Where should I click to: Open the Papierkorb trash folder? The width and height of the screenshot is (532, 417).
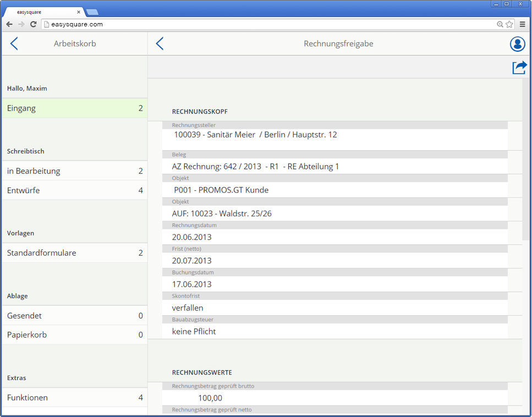coord(74,335)
